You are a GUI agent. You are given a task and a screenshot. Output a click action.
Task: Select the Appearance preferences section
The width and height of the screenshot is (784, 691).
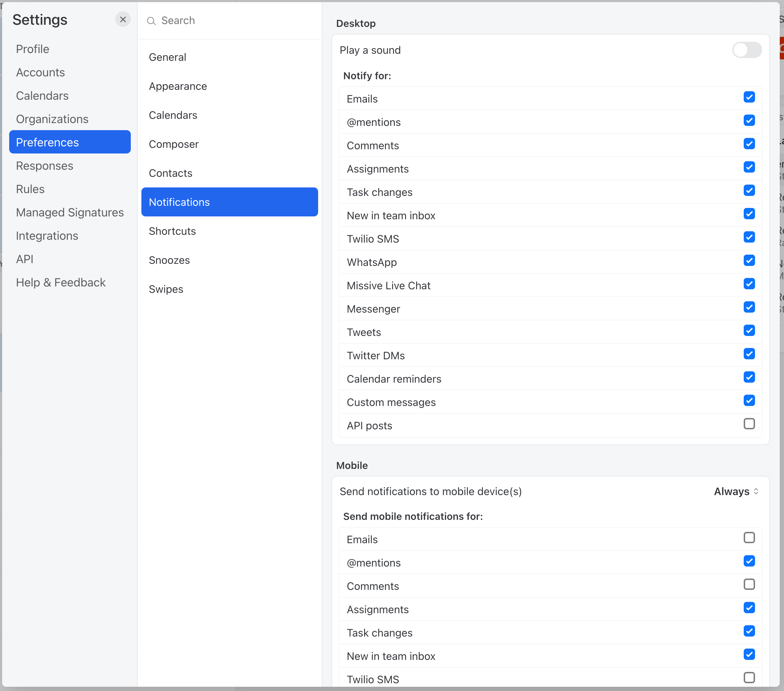[x=177, y=86]
